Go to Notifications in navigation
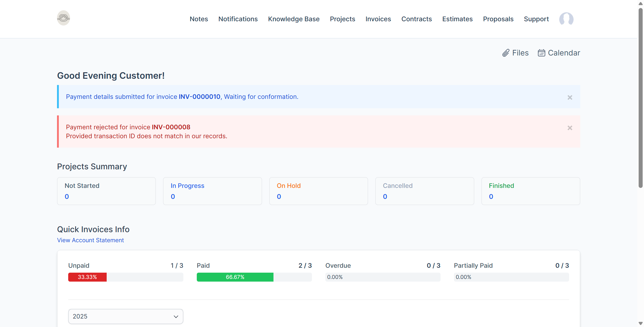644x327 pixels. 238,19
